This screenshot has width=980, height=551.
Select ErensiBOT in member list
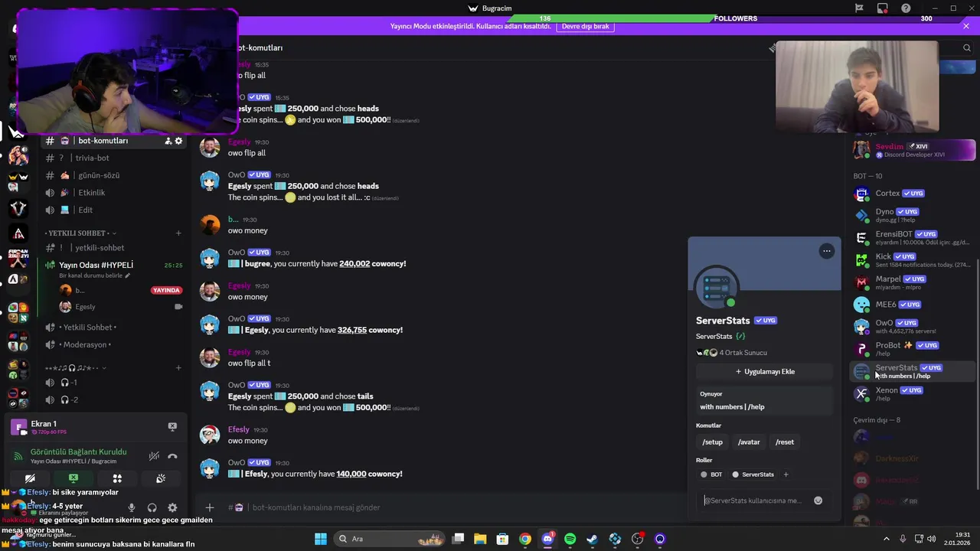(911, 238)
